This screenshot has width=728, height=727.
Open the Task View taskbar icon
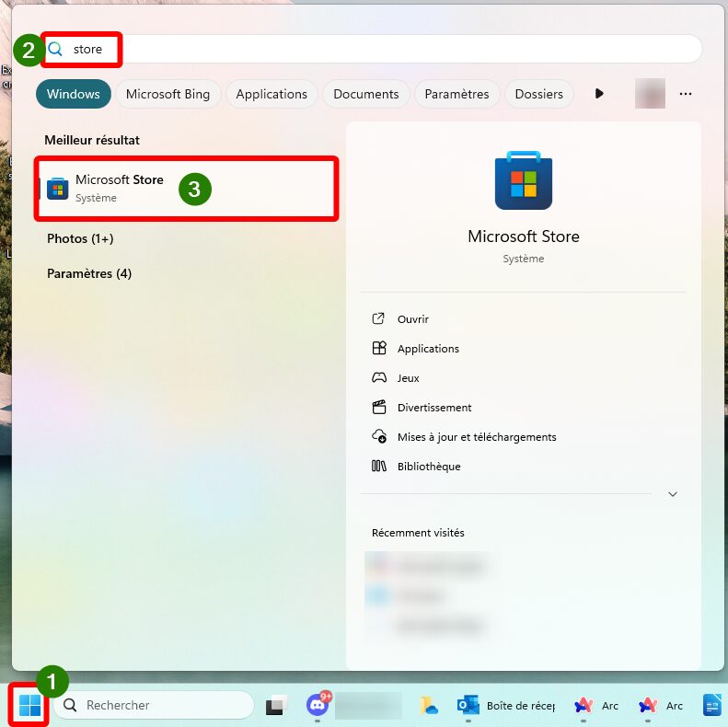coord(276,705)
